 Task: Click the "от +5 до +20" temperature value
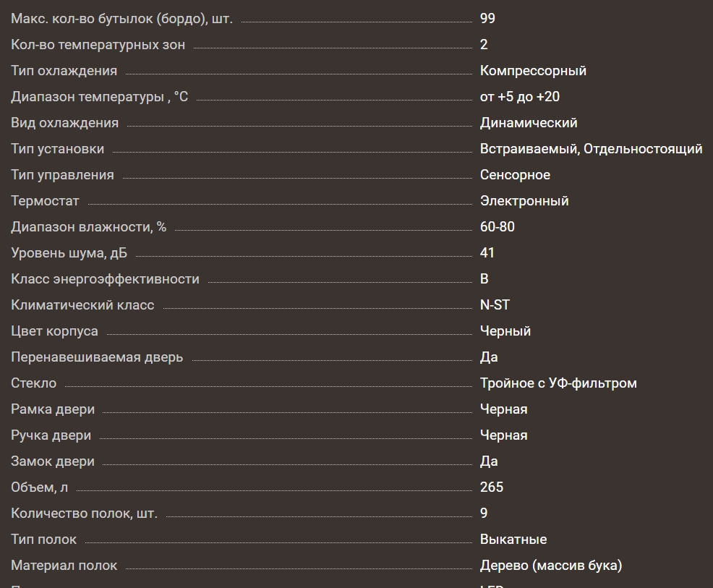[519, 97]
